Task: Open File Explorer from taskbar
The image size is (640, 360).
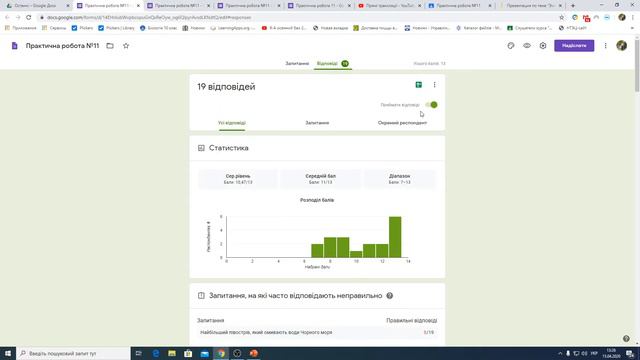Action: point(172,353)
